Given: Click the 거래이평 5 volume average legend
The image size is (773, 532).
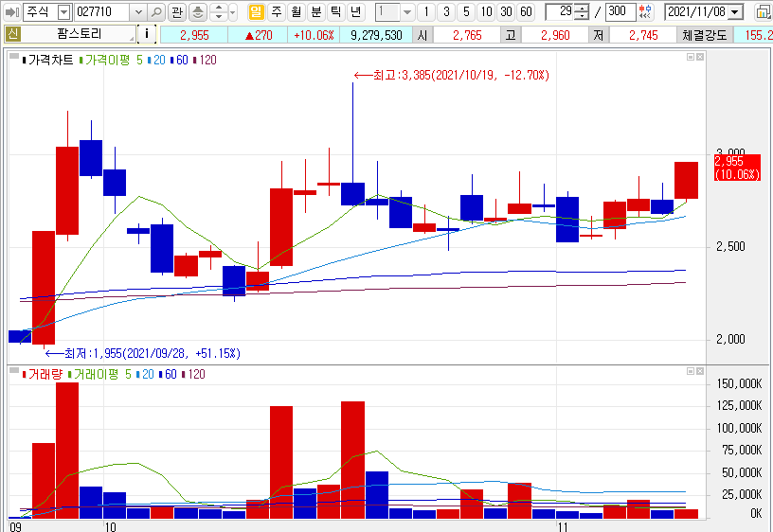Looking at the screenshot, I should [x=99, y=374].
